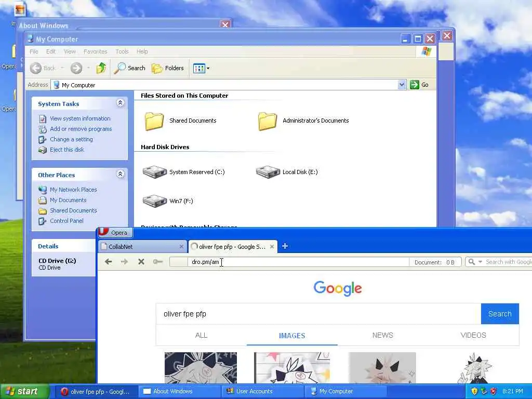This screenshot has height=399, width=532.
Task: Click the Forward arrow in My Computer
Action: pos(76,68)
